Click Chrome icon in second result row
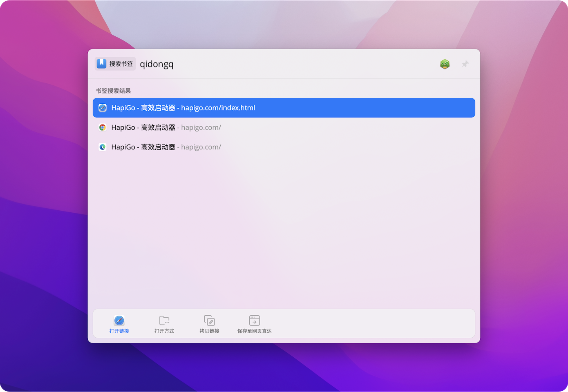568x392 pixels. (103, 127)
